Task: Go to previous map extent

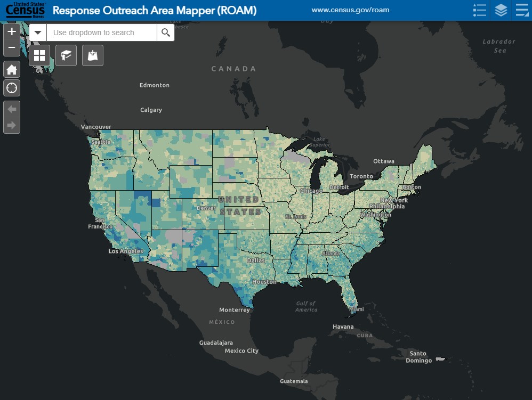Action: (12, 109)
